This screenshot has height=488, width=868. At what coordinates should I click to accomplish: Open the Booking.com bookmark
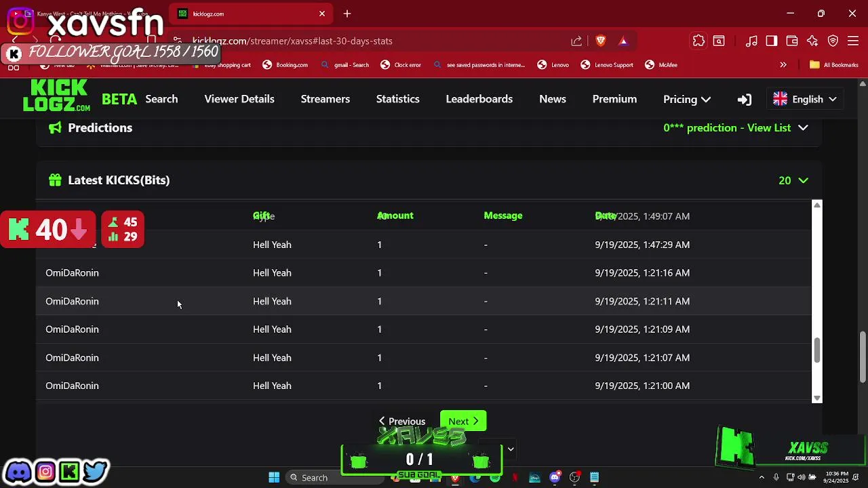click(285, 65)
